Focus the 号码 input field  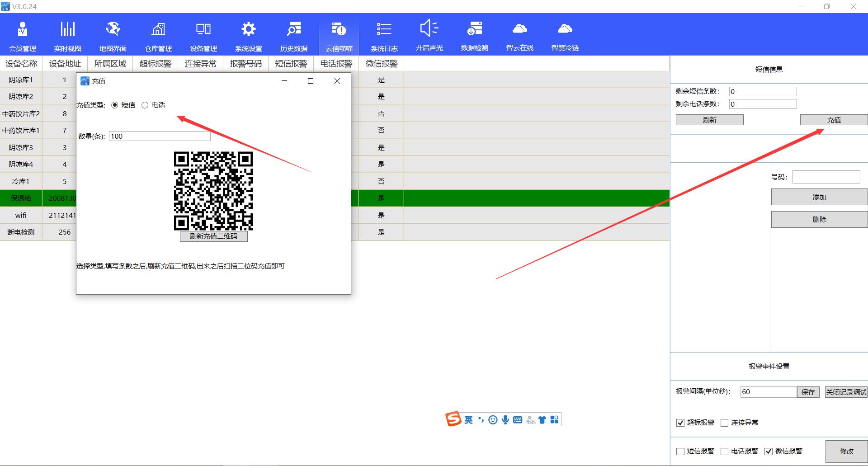click(x=826, y=177)
